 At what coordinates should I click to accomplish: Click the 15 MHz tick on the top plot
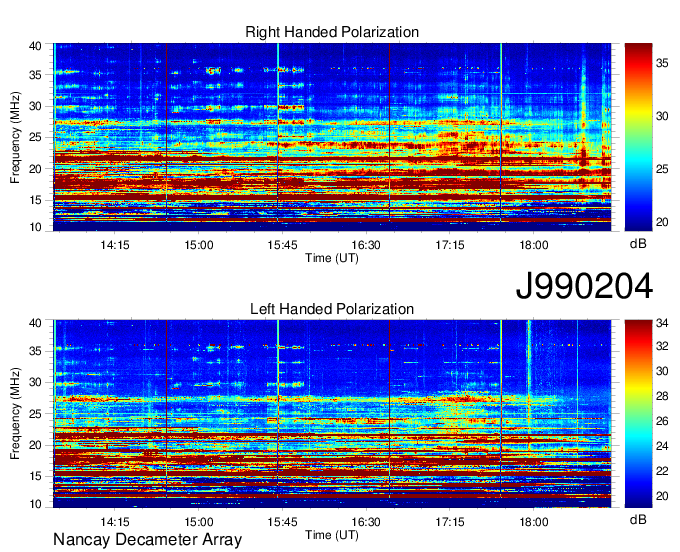35,200
